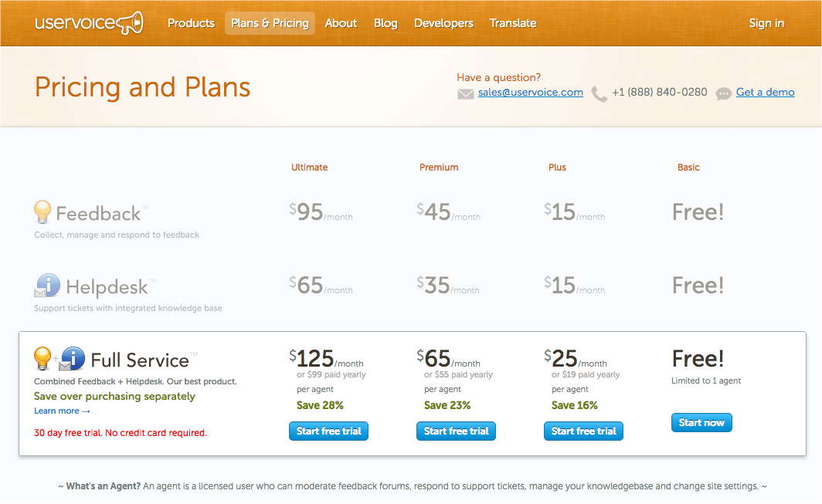Click the Full Service blue info icon
This screenshot has width=822, height=504.
73,359
